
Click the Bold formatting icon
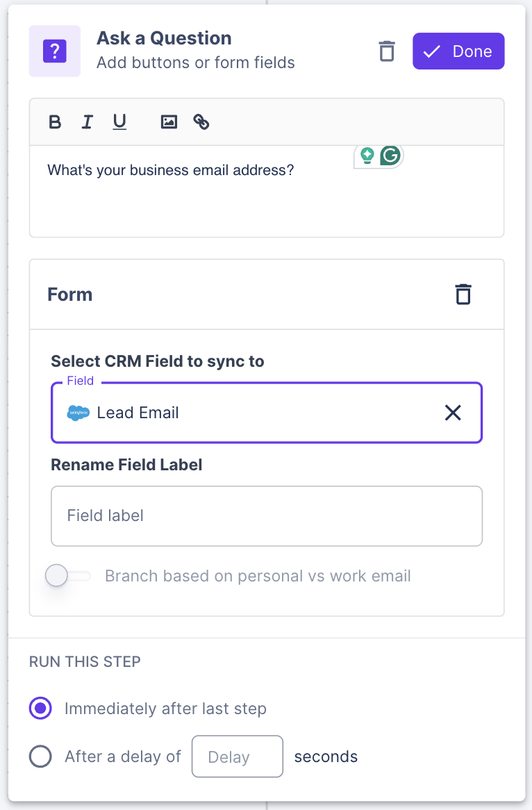[55, 122]
